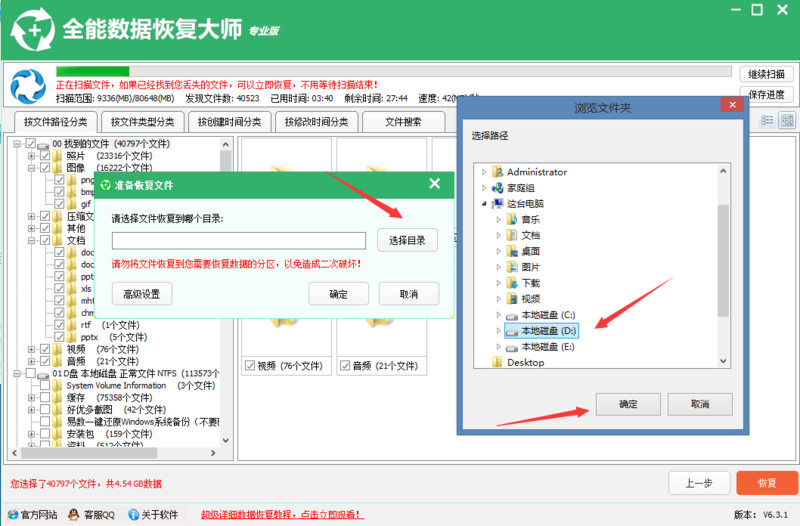The width and height of the screenshot is (800, 526).
Task: Confirm 确定 in 浏览文件夹 dialog
Action: point(628,404)
